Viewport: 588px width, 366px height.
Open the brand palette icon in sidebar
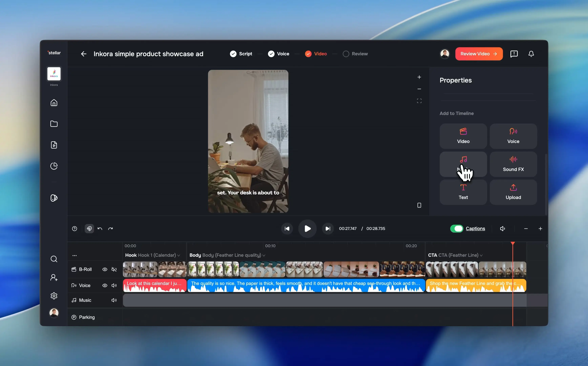click(54, 198)
